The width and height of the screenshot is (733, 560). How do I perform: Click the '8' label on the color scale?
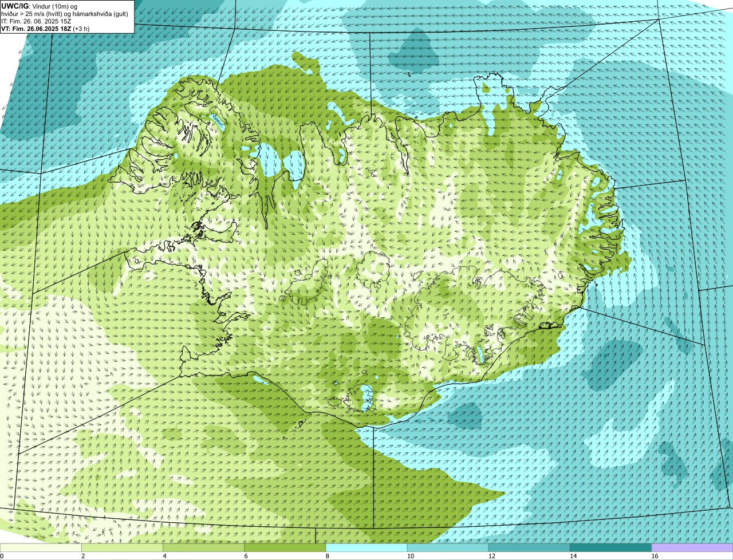327,556
